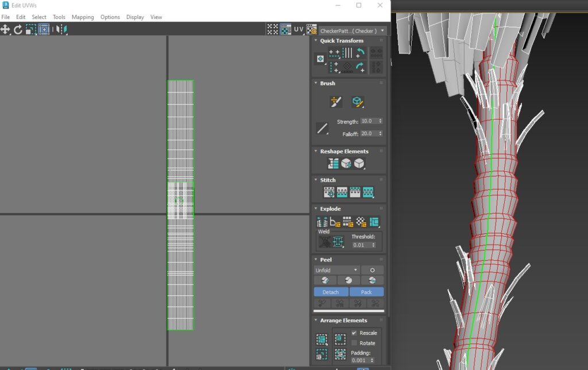
Task: Click the Pack button
Action: (366, 292)
